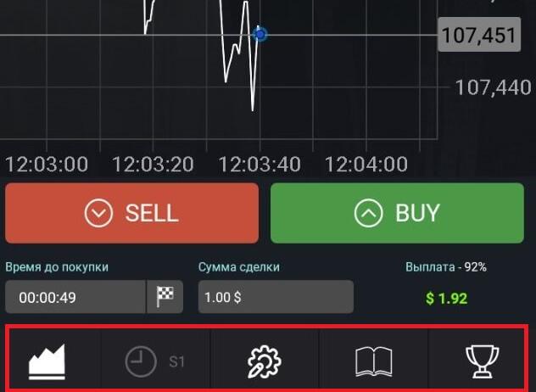This screenshot has height=392, width=536.
Task: Click the 12:03:20 time axis label
Action: [153, 163]
